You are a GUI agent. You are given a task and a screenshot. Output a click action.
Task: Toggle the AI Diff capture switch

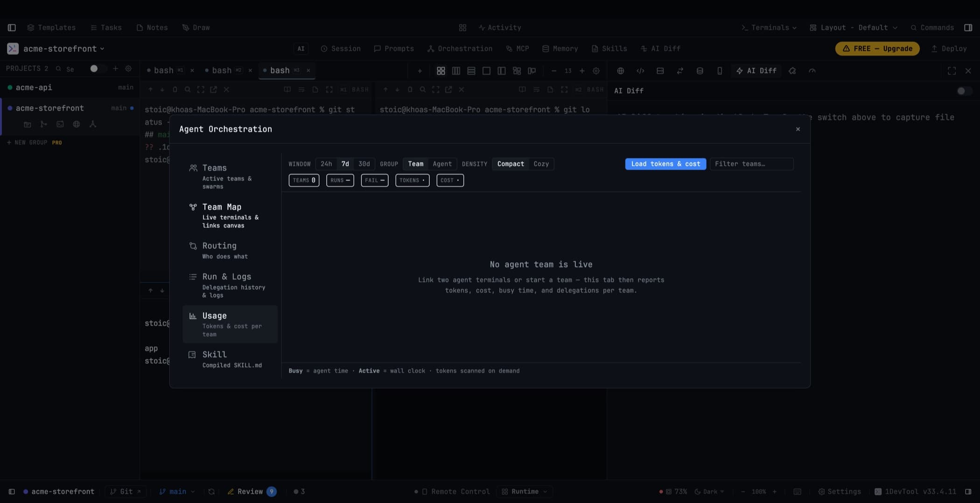(964, 91)
